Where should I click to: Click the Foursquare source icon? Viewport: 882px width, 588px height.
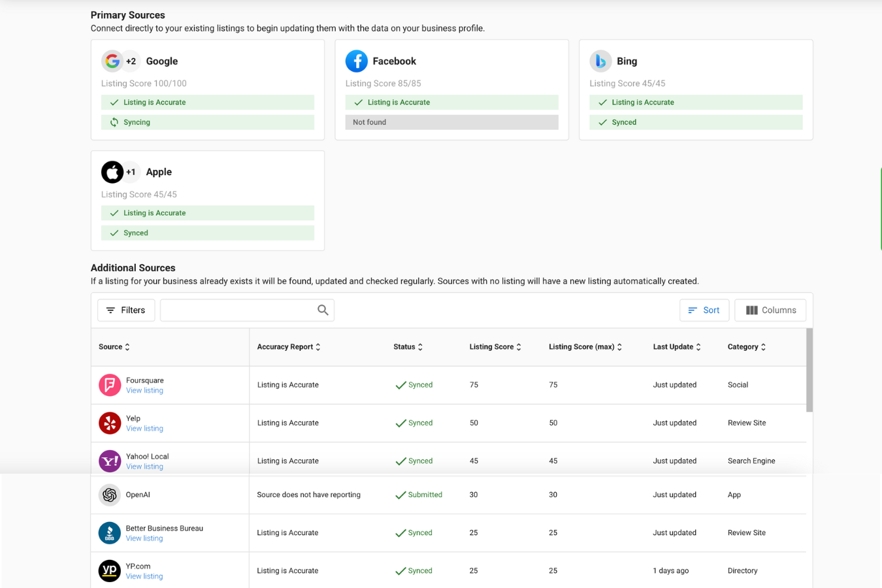pyautogui.click(x=110, y=385)
